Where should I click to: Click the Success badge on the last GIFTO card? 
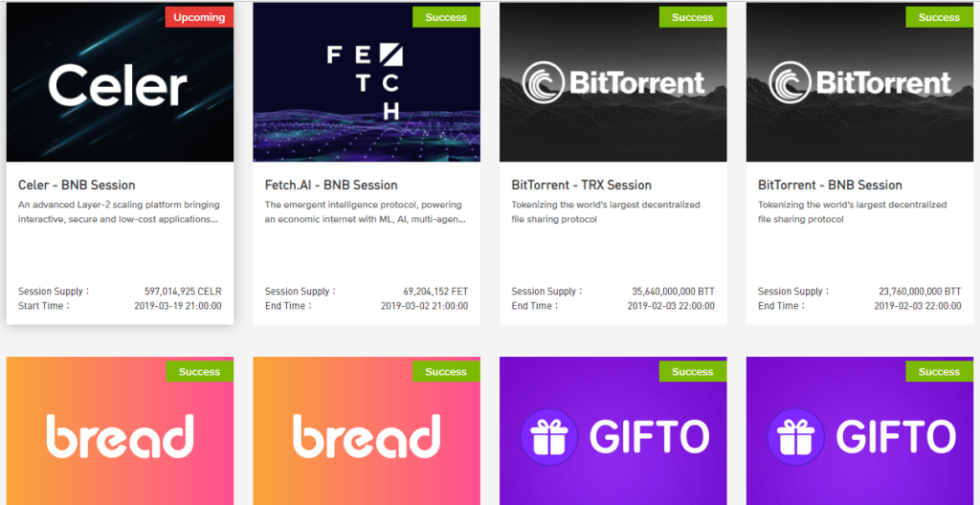[940, 371]
